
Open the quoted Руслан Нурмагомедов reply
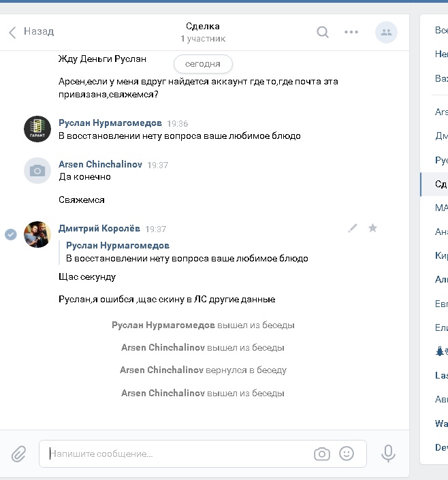187,252
